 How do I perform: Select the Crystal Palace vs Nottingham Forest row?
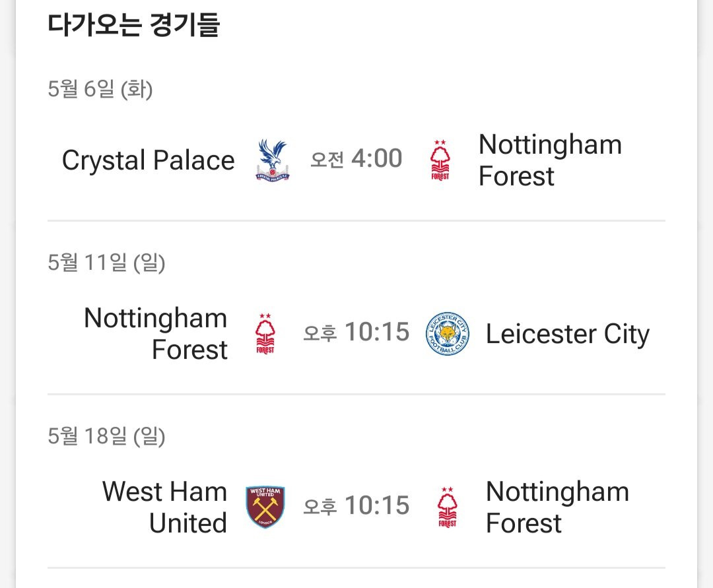(x=356, y=160)
